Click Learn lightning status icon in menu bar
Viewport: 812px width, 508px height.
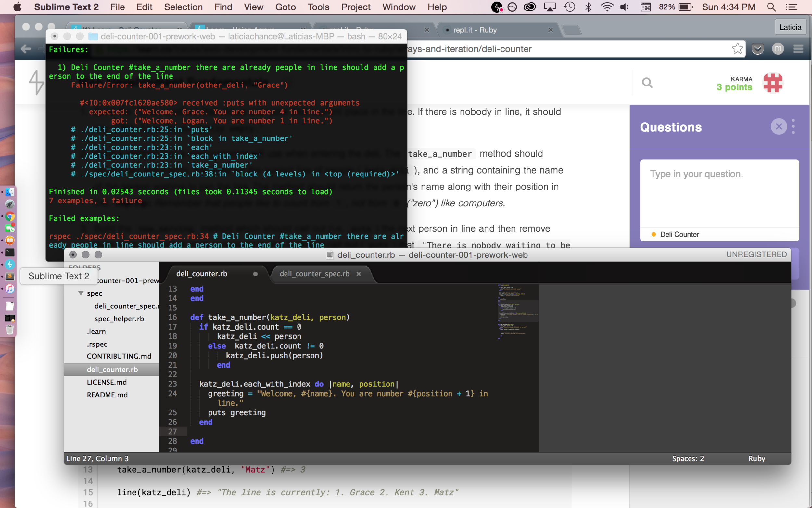497,7
